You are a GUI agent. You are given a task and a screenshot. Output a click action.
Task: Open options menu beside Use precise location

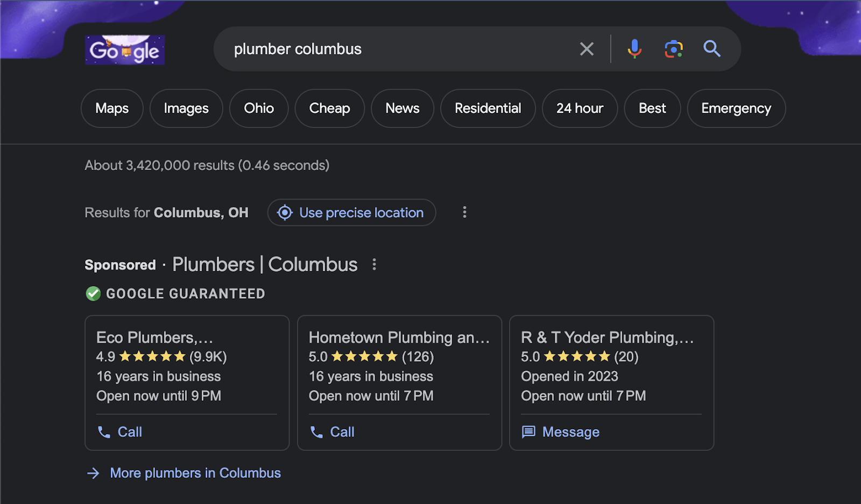click(464, 212)
